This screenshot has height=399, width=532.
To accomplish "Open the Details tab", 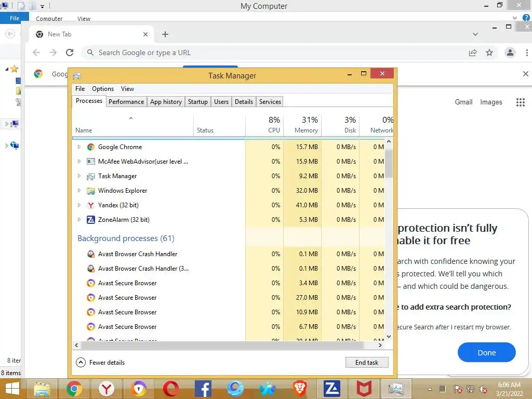I will pos(244,102).
